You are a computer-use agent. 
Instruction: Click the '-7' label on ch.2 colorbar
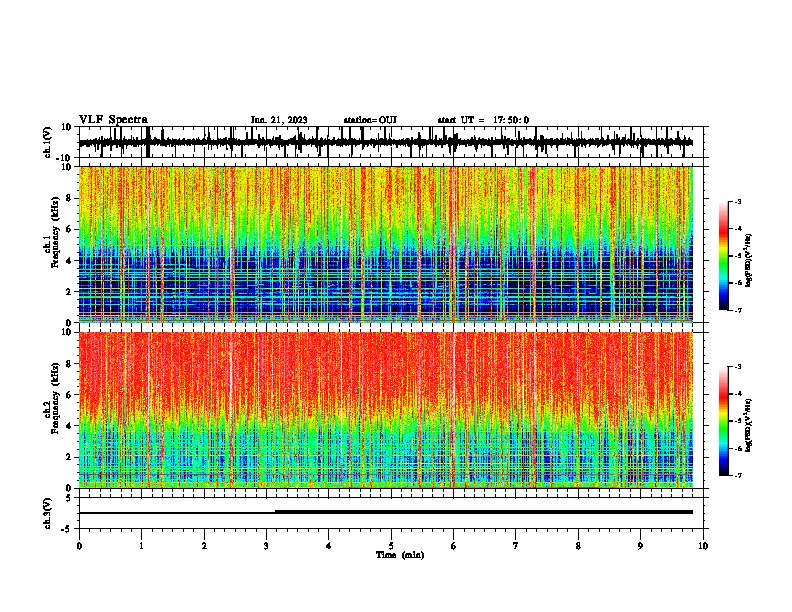[737, 475]
